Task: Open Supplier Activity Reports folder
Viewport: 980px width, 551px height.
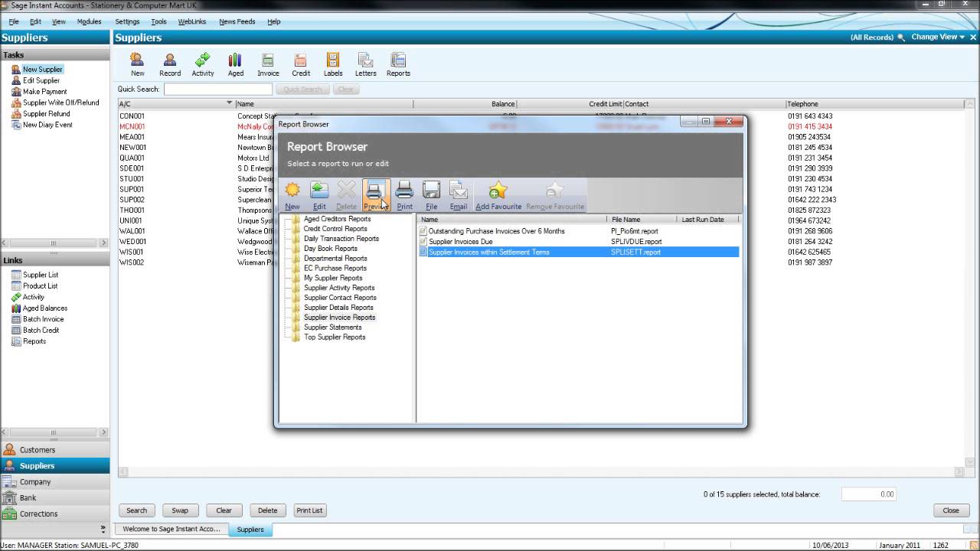Action: point(339,288)
